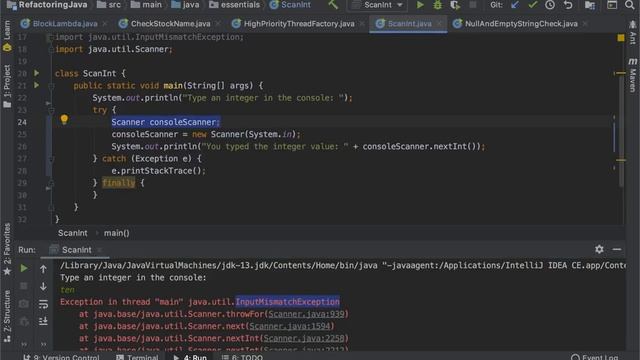Click highlighted InputMismatchException text in console
640x360 pixels.
pyautogui.click(x=287, y=302)
